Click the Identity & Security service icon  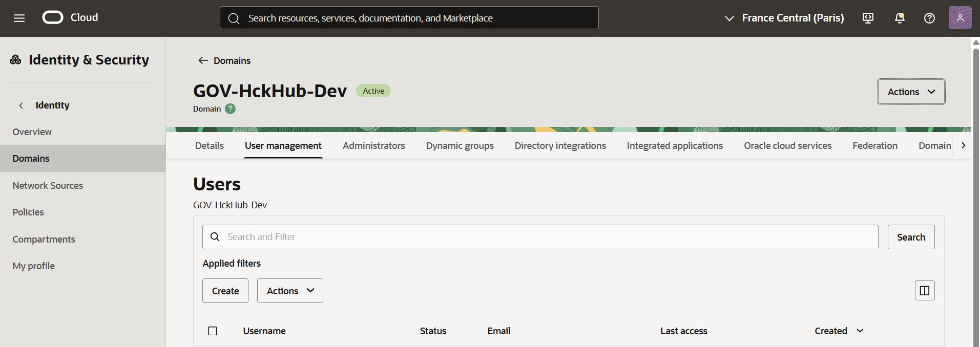click(x=15, y=60)
